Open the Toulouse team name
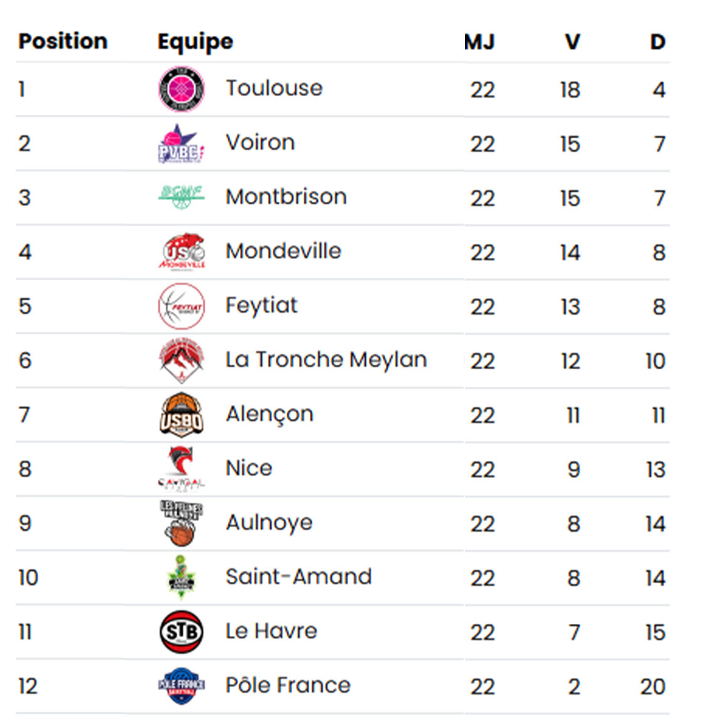 pos(274,88)
